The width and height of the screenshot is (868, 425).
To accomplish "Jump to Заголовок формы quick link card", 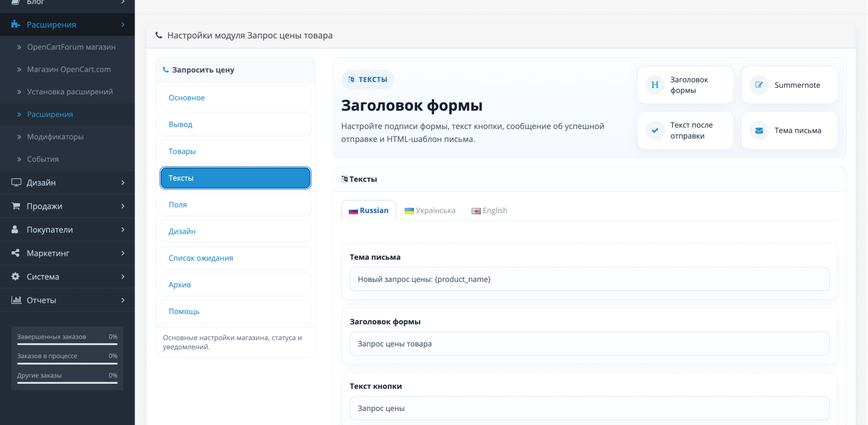I will [685, 85].
